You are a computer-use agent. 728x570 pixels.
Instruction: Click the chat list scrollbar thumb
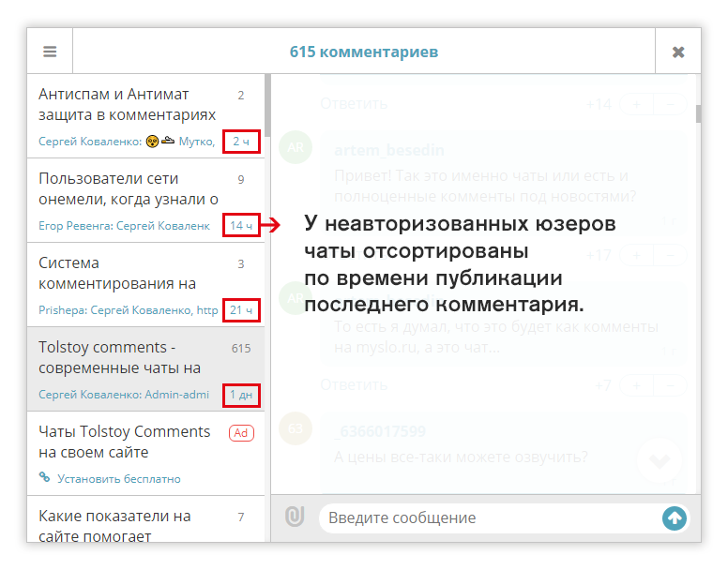pos(267,105)
